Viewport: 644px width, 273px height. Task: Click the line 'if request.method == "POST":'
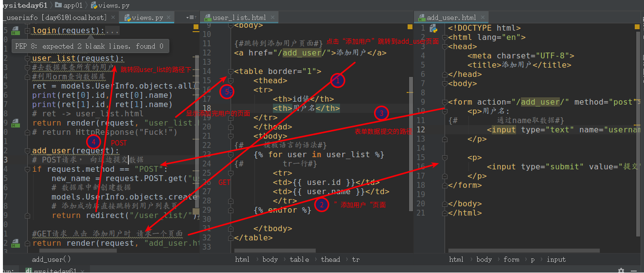[100, 169]
